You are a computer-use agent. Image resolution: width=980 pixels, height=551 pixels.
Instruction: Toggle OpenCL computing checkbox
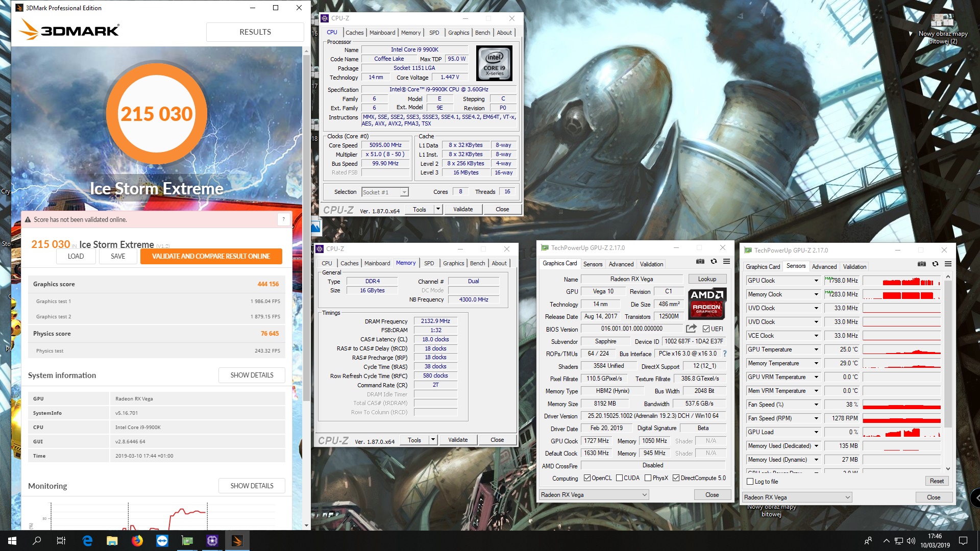pyautogui.click(x=587, y=478)
